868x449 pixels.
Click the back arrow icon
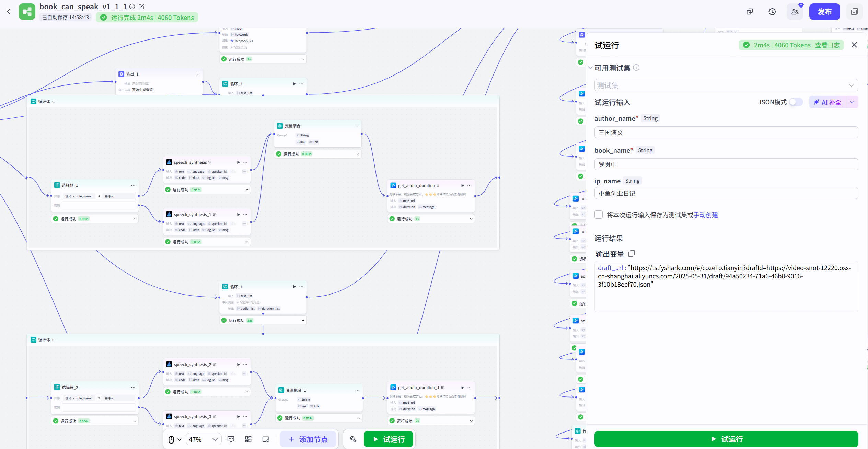(9, 12)
